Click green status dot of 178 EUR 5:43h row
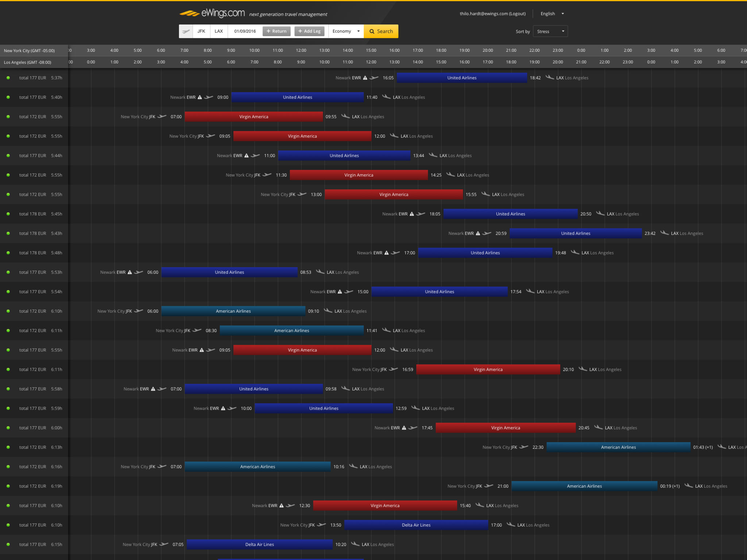This screenshot has height=560, width=747. pyautogui.click(x=8, y=233)
